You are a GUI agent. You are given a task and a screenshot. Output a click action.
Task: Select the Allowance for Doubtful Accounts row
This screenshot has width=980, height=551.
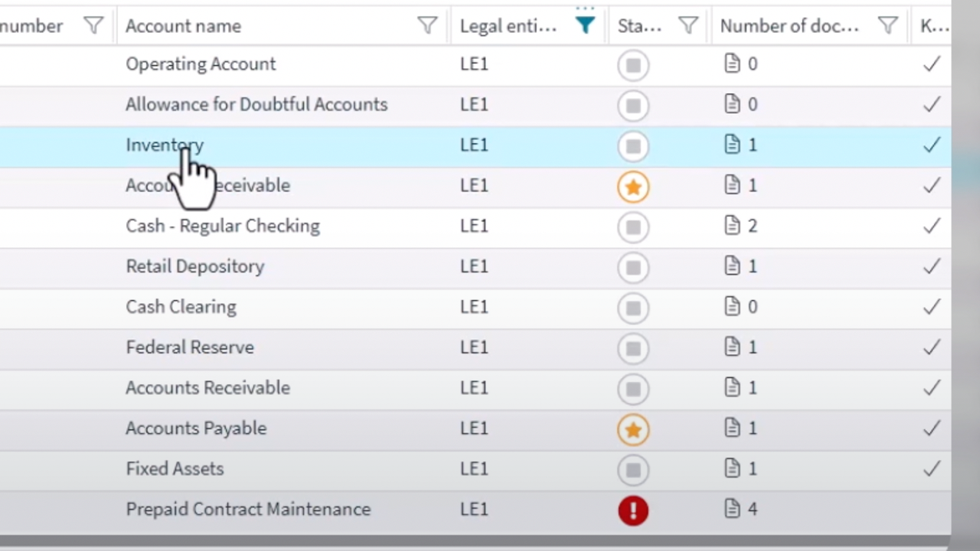click(x=475, y=105)
